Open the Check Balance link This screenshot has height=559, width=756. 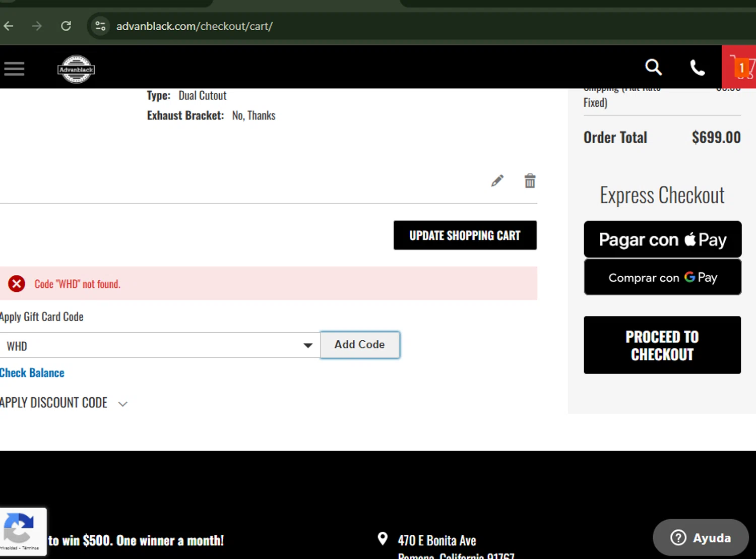pos(32,373)
